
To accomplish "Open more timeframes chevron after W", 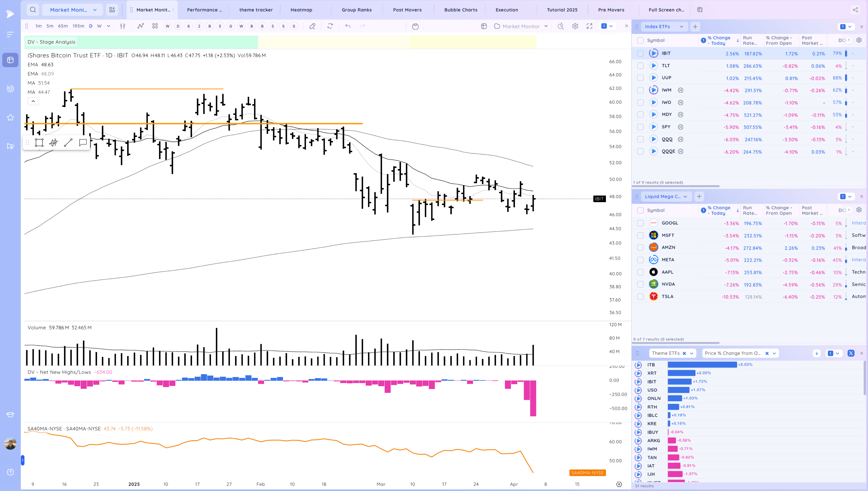I will coord(108,26).
